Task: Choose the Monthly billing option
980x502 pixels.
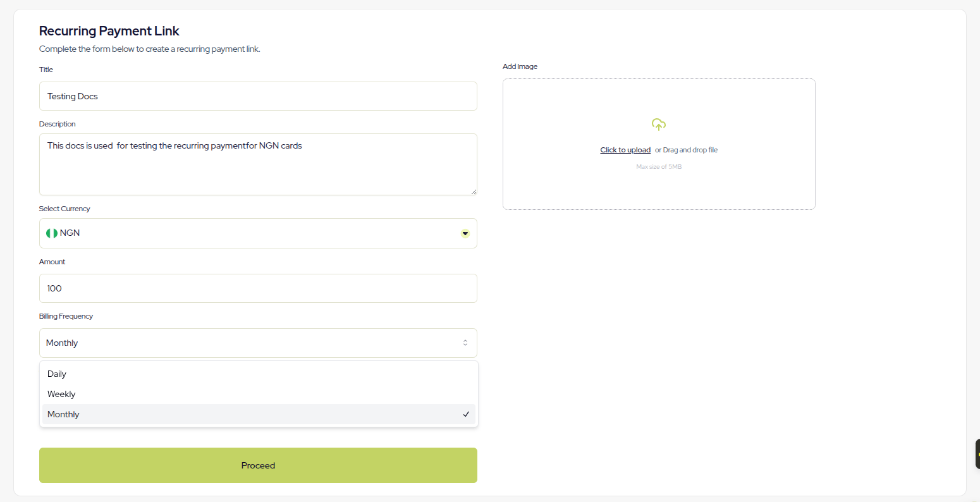Action: point(259,414)
